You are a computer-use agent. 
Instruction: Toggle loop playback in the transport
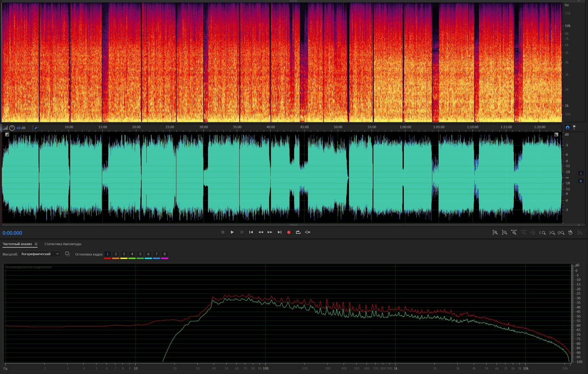[298, 232]
